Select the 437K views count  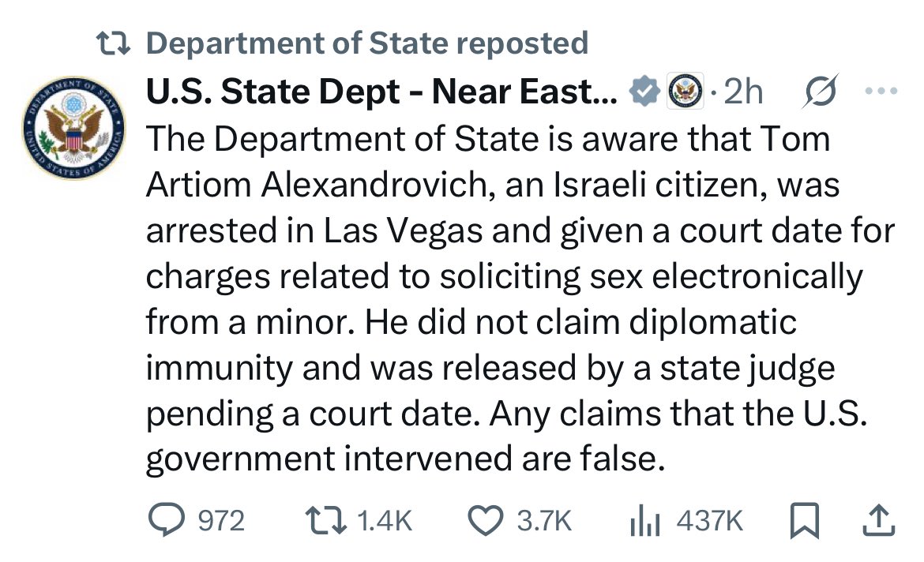pos(709,519)
